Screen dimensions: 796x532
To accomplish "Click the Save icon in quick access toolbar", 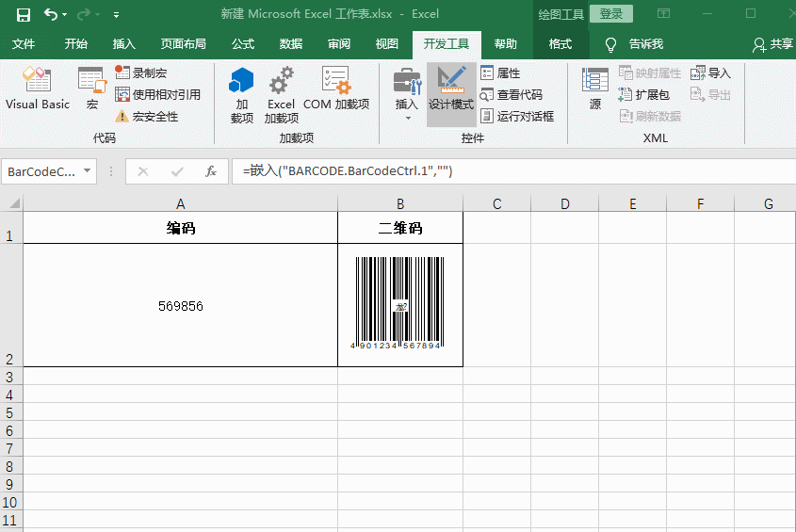I will pyautogui.click(x=24, y=15).
